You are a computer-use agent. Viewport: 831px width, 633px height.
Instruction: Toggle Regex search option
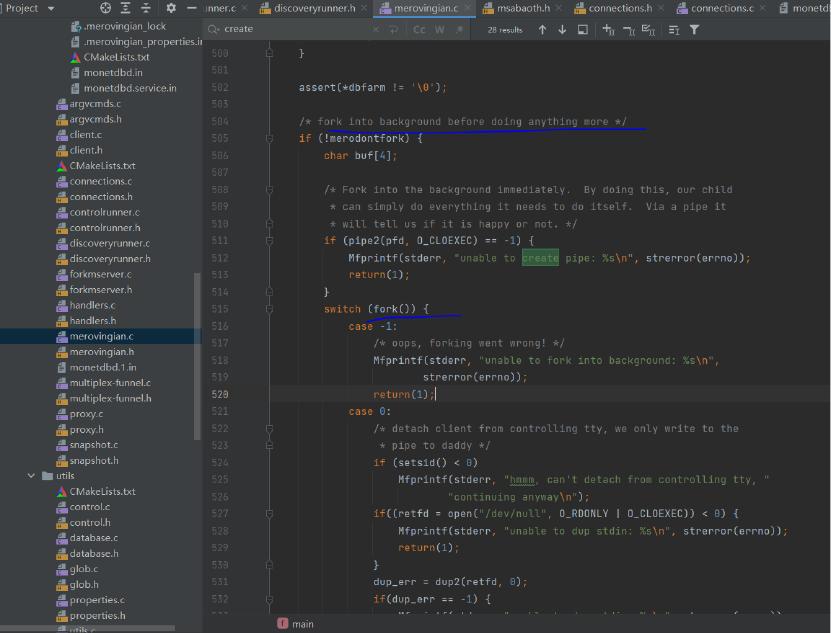pyautogui.click(x=459, y=30)
